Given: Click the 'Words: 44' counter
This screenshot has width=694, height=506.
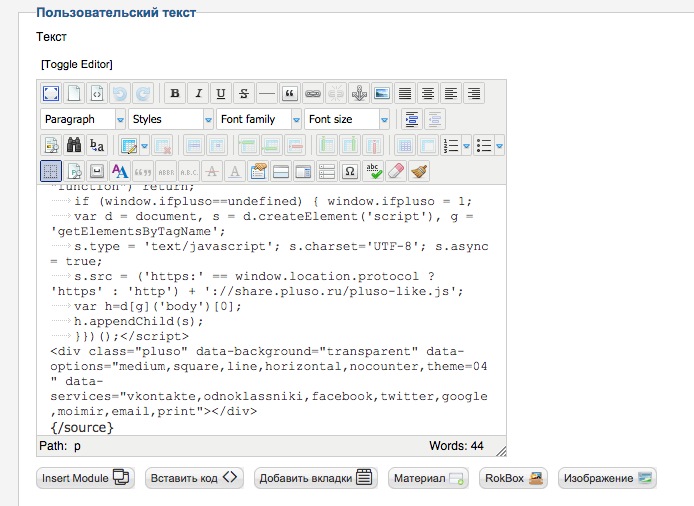Looking at the screenshot, I should (456, 446).
